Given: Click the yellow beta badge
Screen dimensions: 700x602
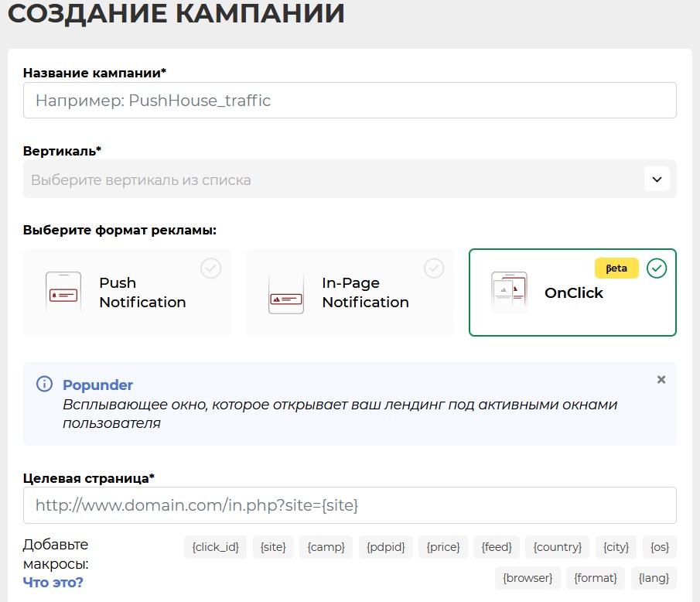Looking at the screenshot, I should click(x=616, y=268).
